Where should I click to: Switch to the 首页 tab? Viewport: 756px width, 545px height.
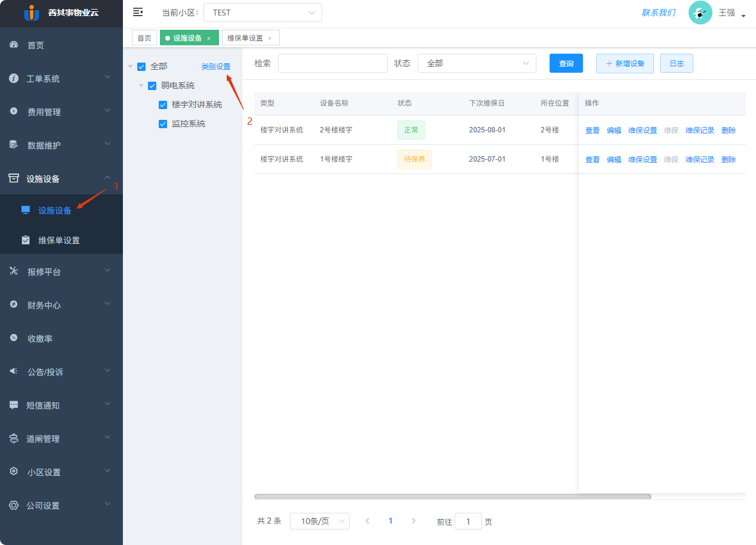(x=144, y=37)
